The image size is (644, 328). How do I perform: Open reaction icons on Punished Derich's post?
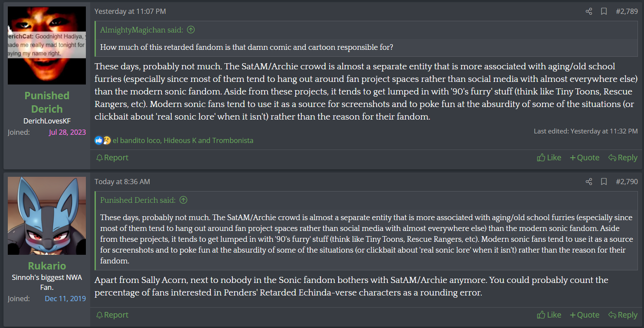pos(103,140)
